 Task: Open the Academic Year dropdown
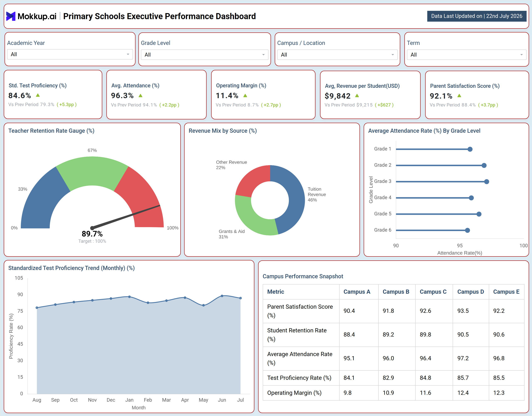(70, 54)
